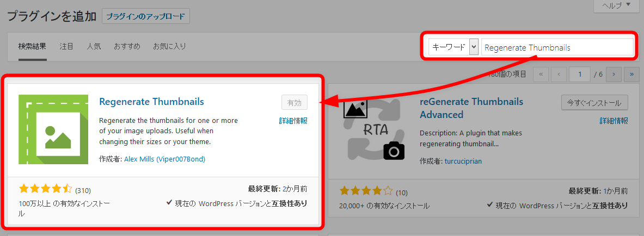
Task: Open reGenerate Thumbnails Advanced title link
Action: coord(471,108)
